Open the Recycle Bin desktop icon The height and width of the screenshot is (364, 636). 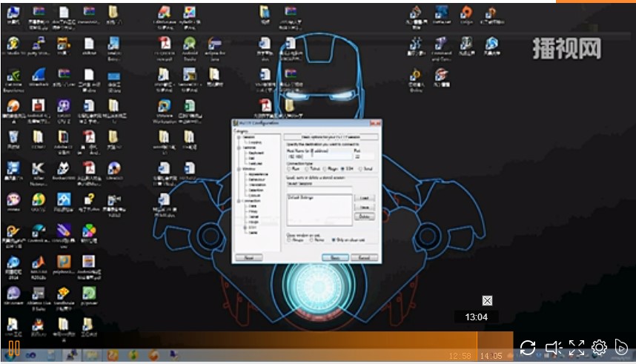(x=13, y=139)
